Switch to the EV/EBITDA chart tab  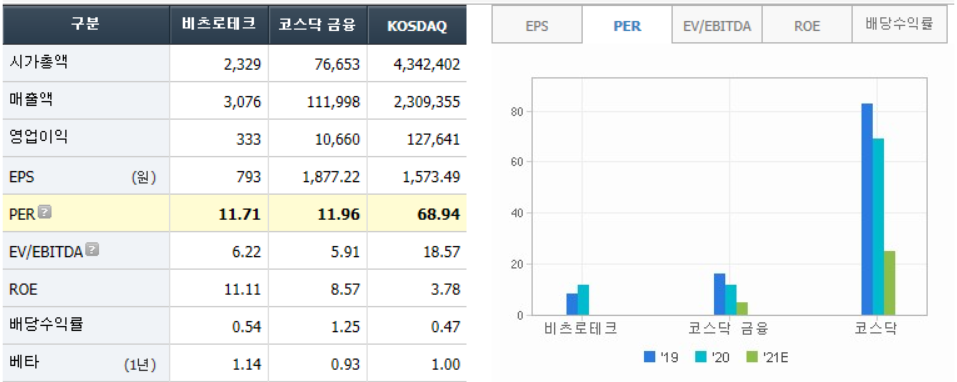tap(717, 26)
